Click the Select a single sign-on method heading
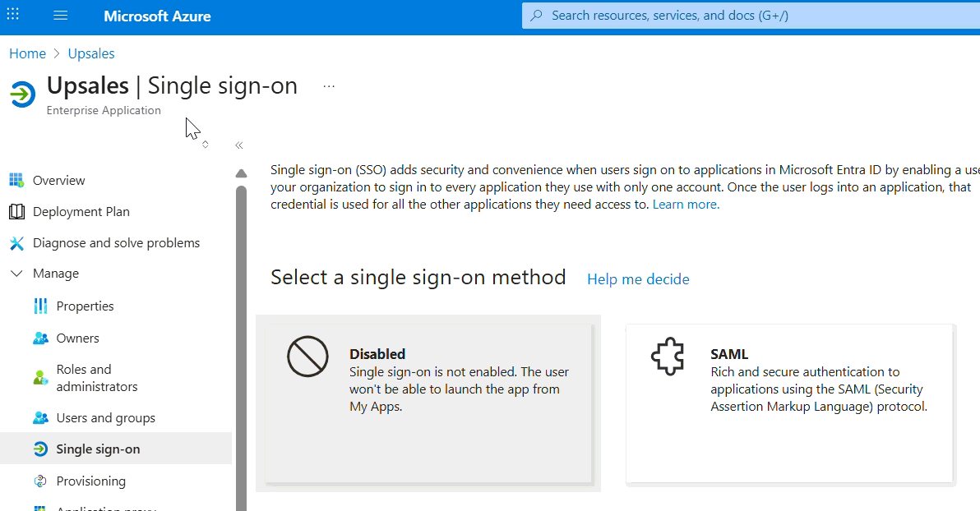Screen dimensions: 980x511 coord(418,277)
